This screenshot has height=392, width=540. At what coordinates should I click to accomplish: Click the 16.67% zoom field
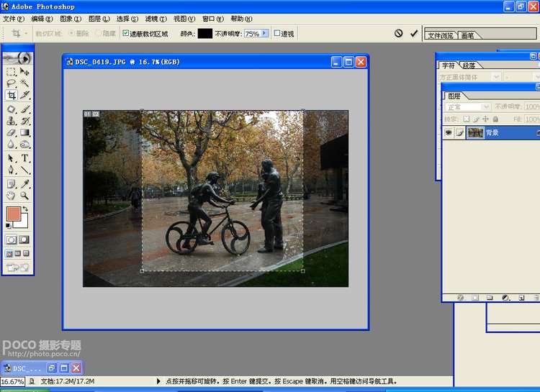point(12,381)
